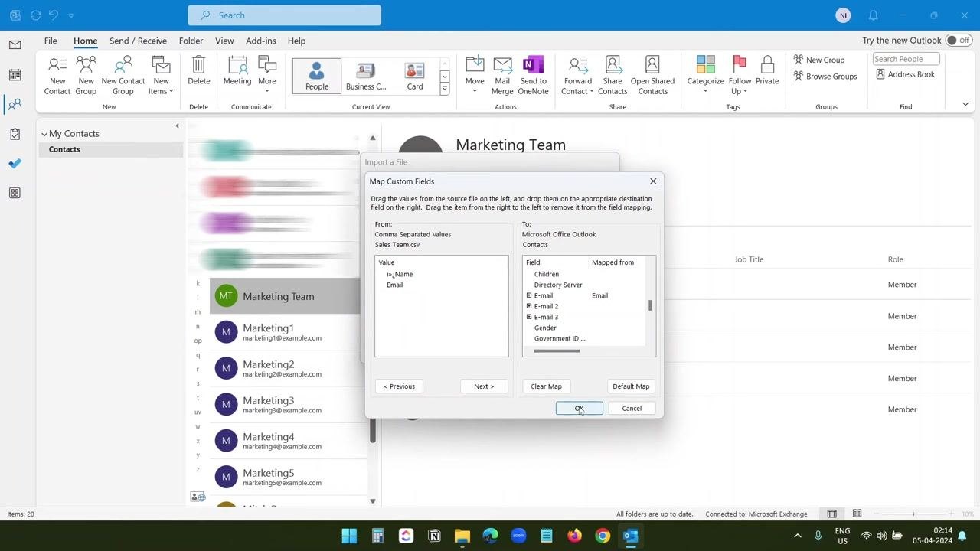The height and width of the screenshot is (551, 980).
Task: Click New Group in Groups section
Action: tap(818, 60)
